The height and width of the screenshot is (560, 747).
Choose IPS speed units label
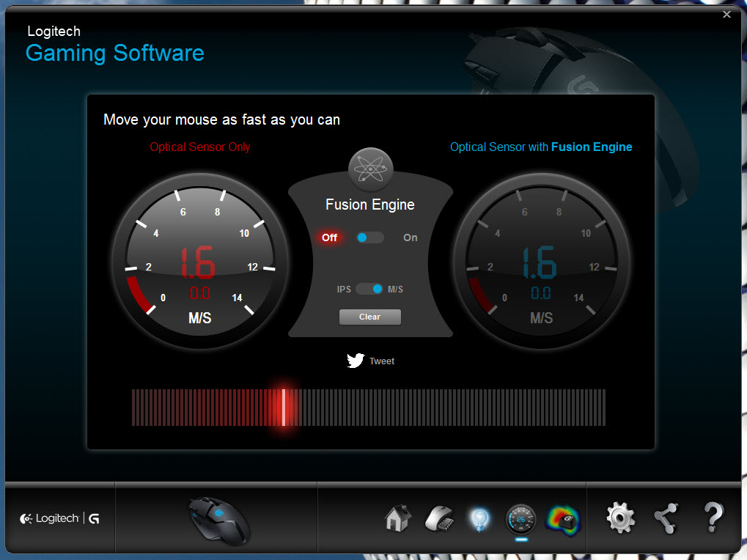[x=344, y=289]
